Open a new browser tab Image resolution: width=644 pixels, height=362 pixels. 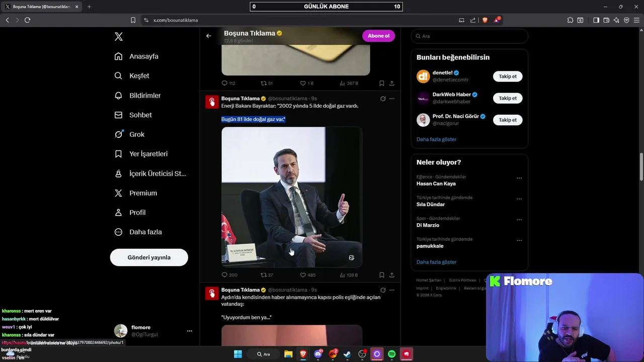pyautogui.click(x=89, y=7)
